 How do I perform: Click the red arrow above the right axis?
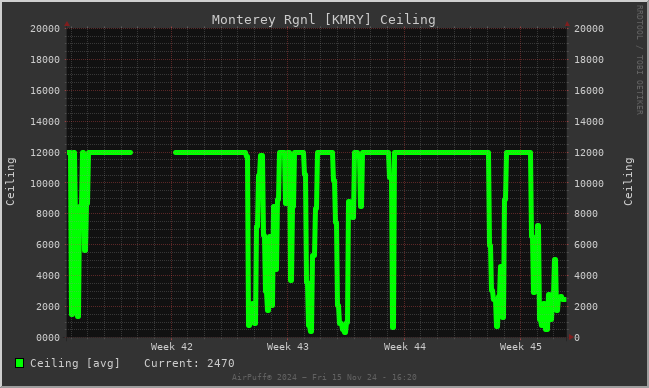click(567, 24)
